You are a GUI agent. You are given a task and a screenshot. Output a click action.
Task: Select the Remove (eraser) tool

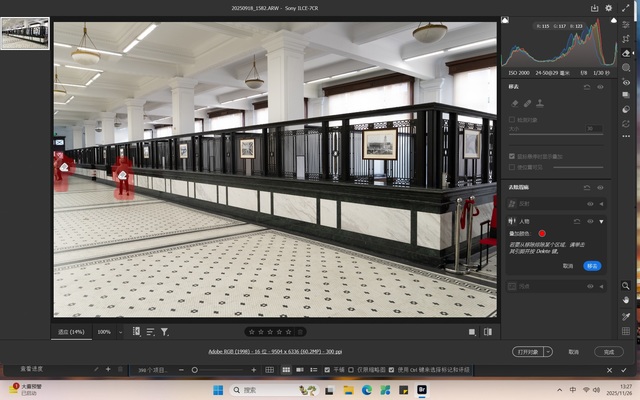tap(626, 53)
